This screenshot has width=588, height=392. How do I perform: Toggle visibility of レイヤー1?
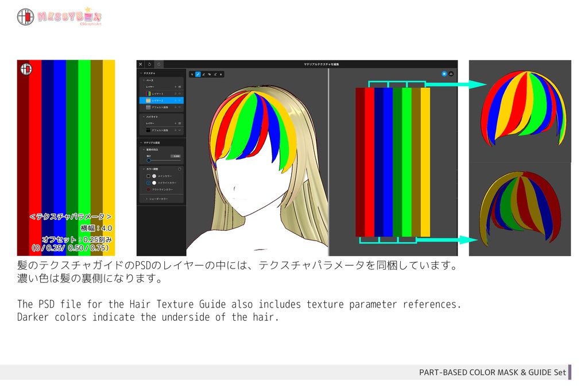coord(180,94)
